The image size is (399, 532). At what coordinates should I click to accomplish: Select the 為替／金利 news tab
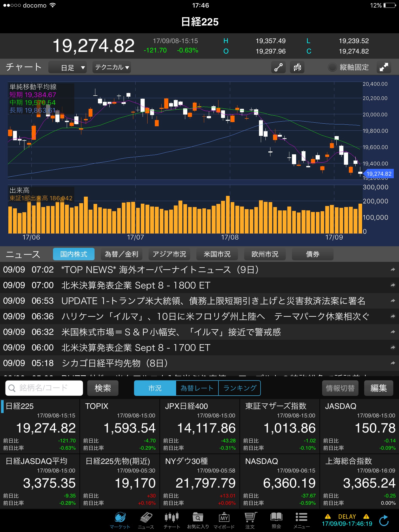click(x=121, y=254)
